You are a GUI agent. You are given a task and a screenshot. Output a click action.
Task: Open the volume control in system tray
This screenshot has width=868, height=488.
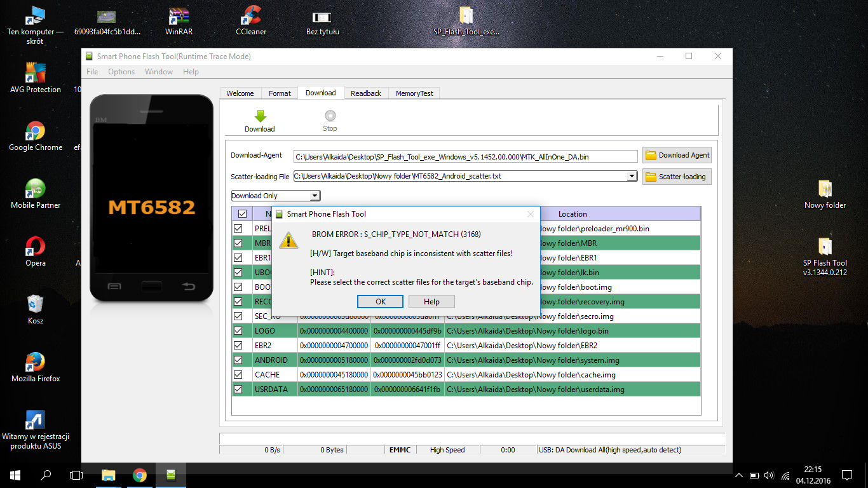point(769,475)
